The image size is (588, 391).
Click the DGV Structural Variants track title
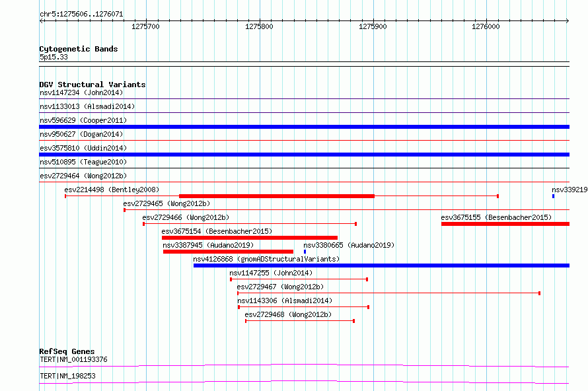pyautogui.click(x=92, y=85)
